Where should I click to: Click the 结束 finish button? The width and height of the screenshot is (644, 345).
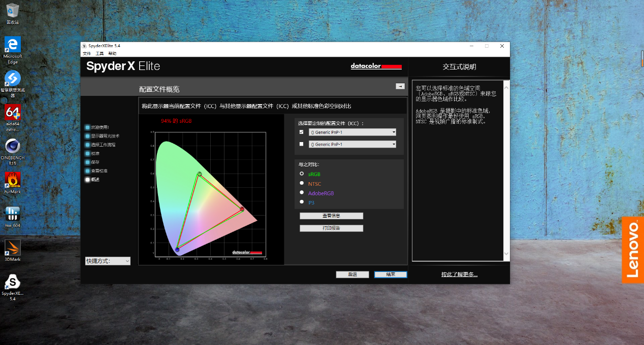(391, 274)
